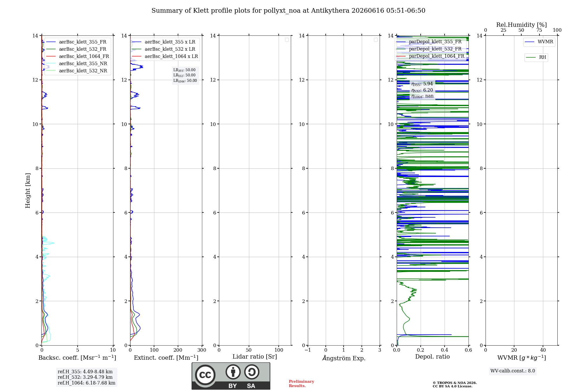Click the Lidar ratio [Sr] axis label

click(x=255, y=357)
